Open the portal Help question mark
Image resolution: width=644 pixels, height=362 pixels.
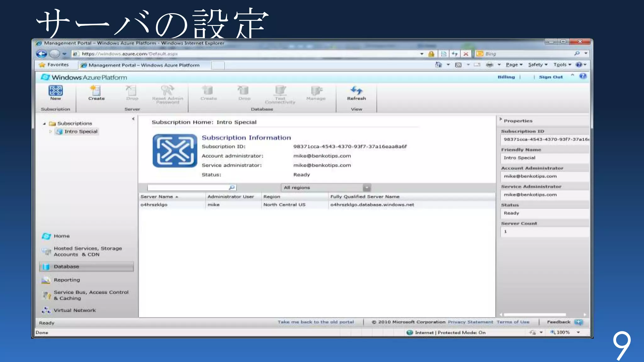[x=583, y=76]
